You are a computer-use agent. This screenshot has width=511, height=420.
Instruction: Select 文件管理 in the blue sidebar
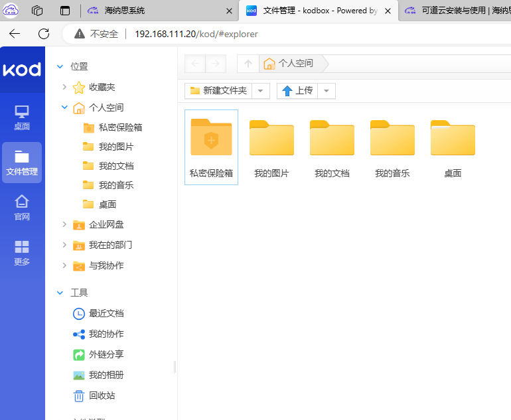click(x=22, y=163)
